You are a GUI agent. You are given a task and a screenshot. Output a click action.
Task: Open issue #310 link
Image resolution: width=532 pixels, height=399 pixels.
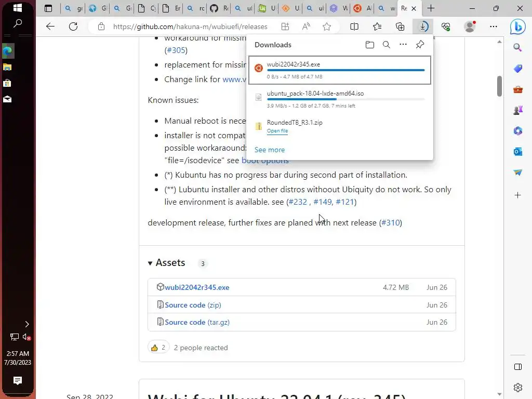[391, 222]
